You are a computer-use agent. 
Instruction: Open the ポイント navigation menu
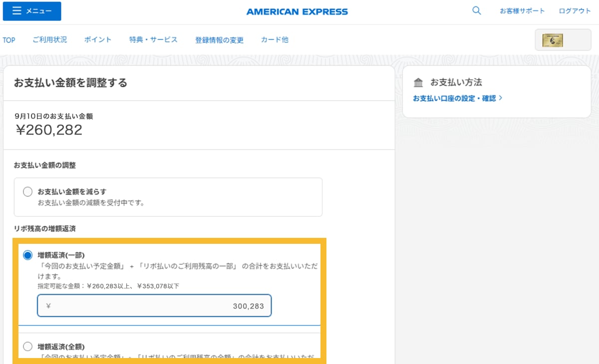pos(98,40)
